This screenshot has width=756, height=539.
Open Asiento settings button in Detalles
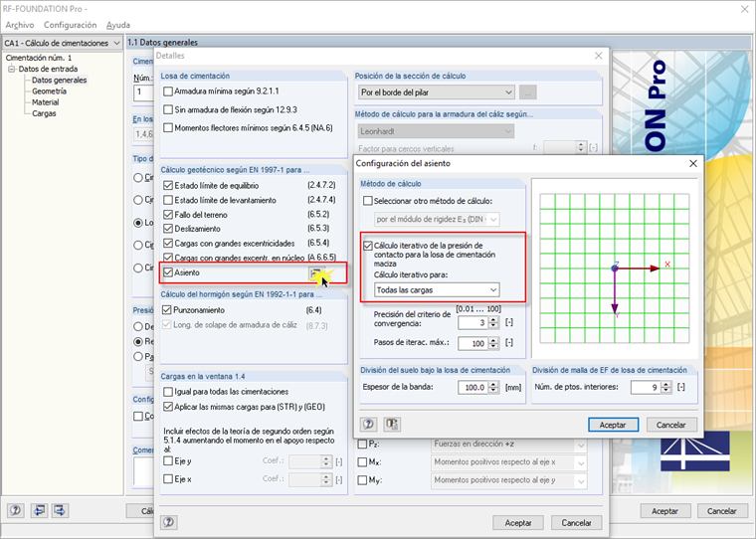click(x=316, y=273)
